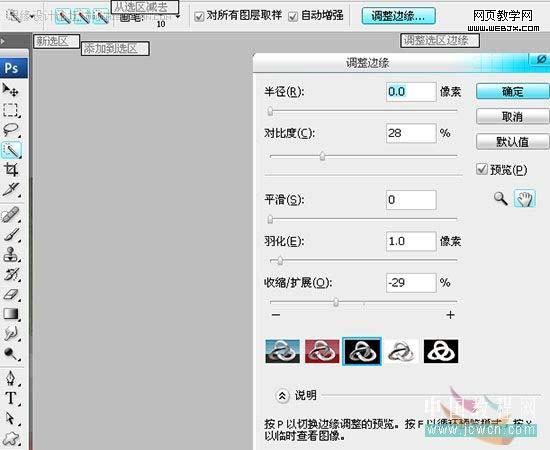The height and width of the screenshot is (450, 550).
Task: Toggle 自动增强 checkbox
Action: coord(293,16)
